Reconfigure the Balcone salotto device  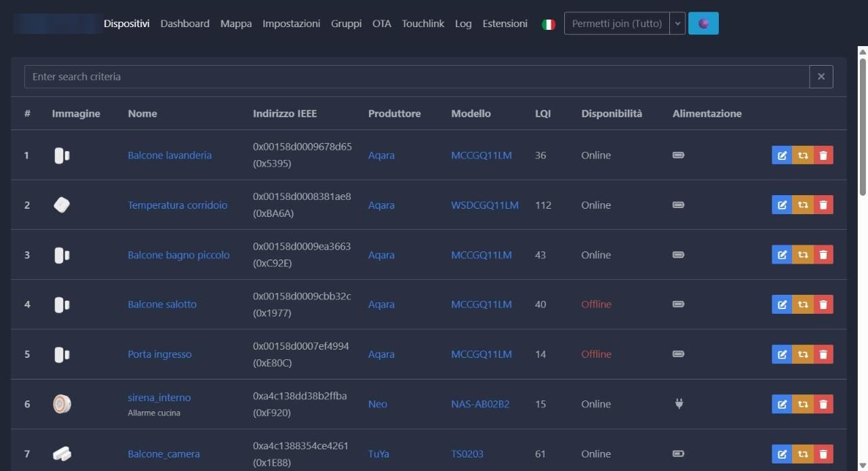(803, 304)
